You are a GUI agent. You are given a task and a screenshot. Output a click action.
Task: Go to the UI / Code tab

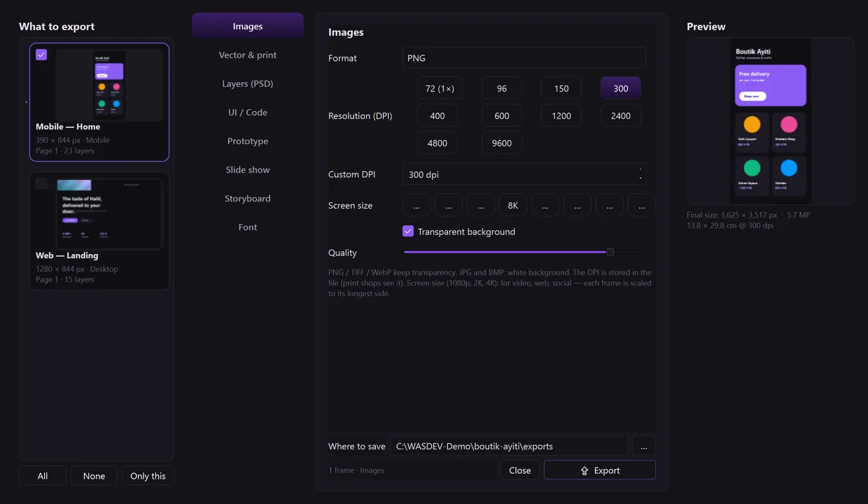click(x=248, y=112)
